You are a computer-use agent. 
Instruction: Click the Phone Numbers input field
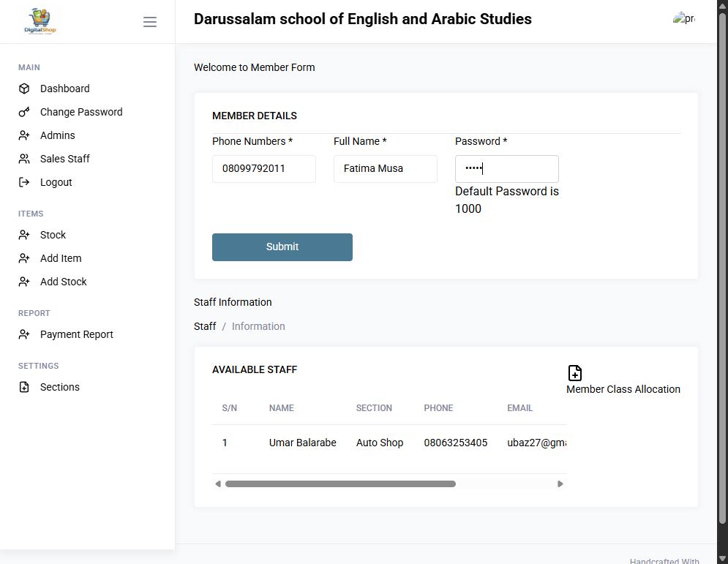click(263, 169)
